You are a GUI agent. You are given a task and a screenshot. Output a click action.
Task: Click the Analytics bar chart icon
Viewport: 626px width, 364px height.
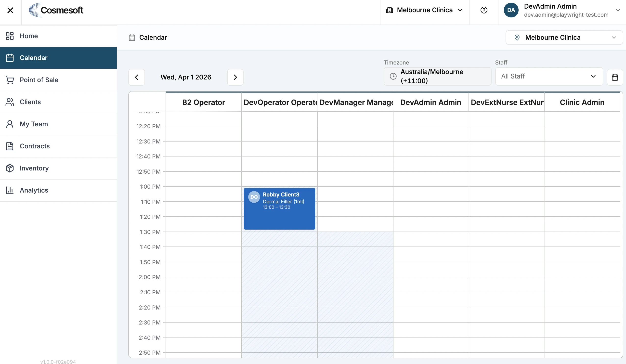pos(10,190)
